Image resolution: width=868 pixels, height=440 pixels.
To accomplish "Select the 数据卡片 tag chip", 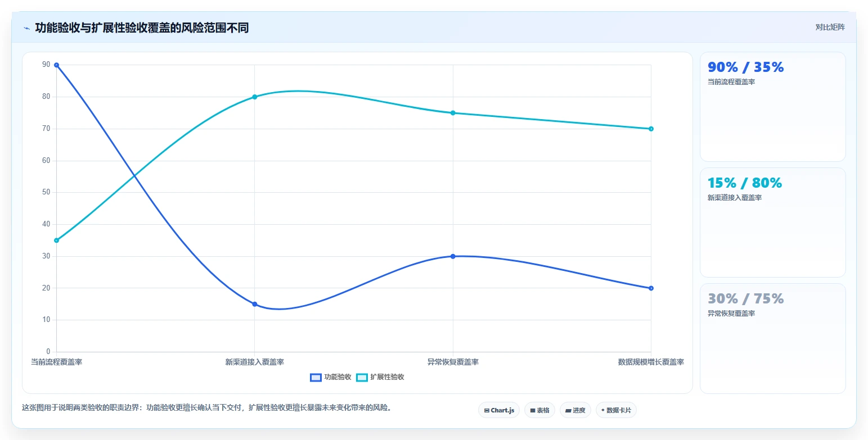I will coord(616,410).
